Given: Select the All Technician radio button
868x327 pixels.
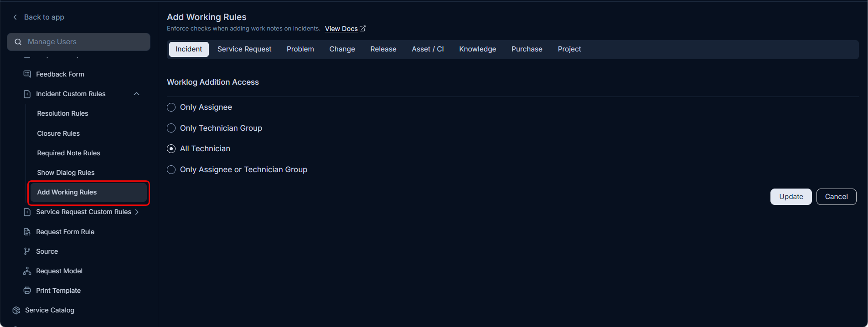Looking at the screenshot, I should 171,149.
